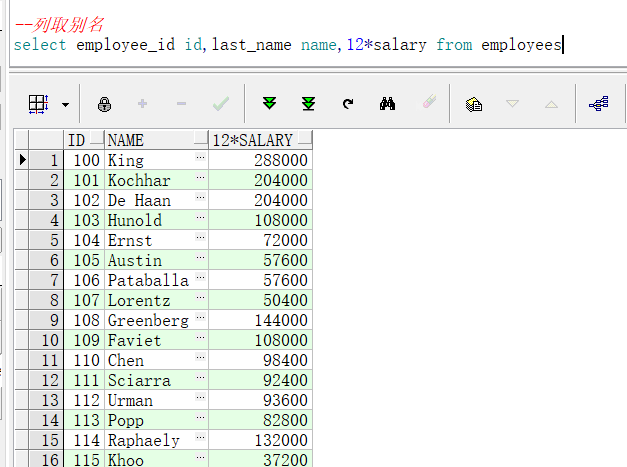Fetch next page with green arrow

[270, 103]
